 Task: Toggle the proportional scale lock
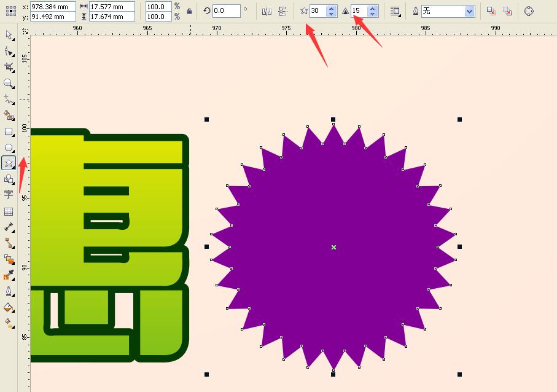[x=190, y=10]
